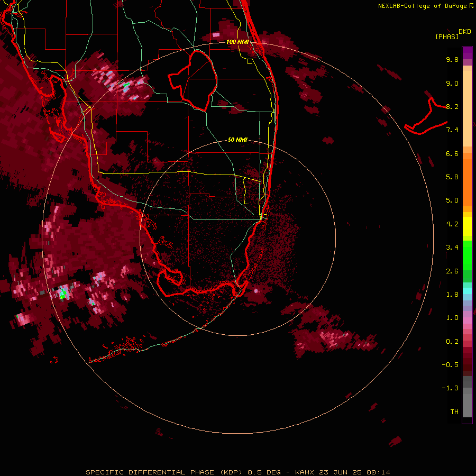Viewport: 476px width, 476px height.
Task: Click the TH label on color scale
Action: (x=454, y=412)
